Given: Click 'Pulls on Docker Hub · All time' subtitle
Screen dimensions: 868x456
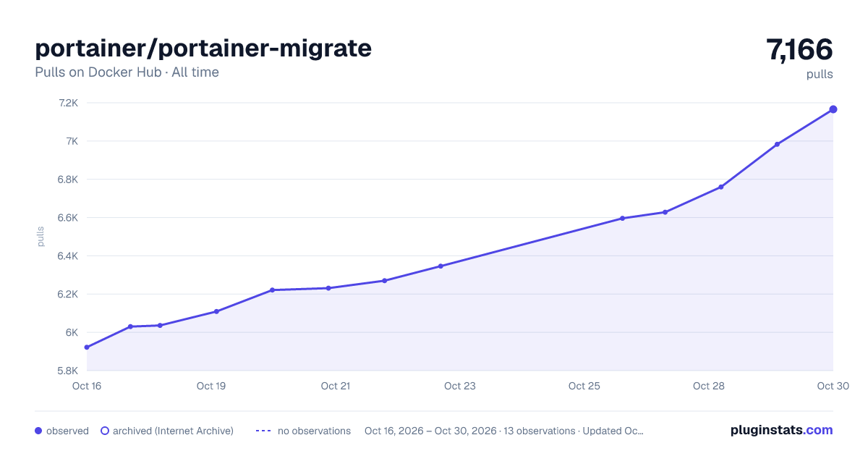Looking at the screenshot, I should (127, 72).
